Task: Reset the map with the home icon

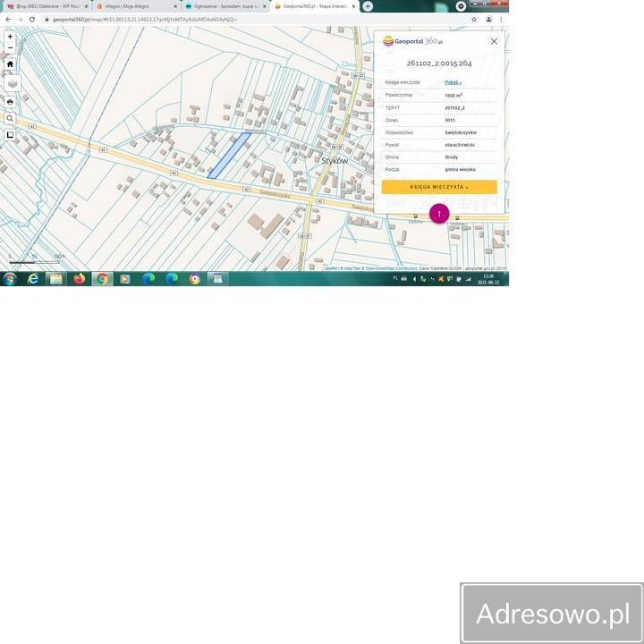Action: tap(10, 64)
